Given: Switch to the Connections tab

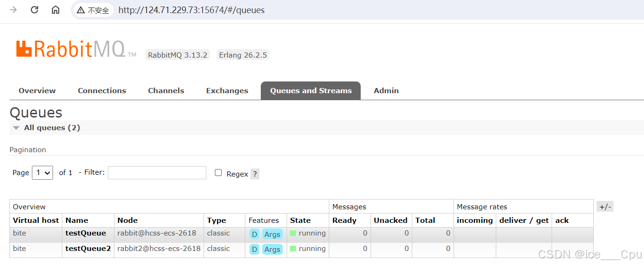Looking at the screenshot, I should [102, 91].
